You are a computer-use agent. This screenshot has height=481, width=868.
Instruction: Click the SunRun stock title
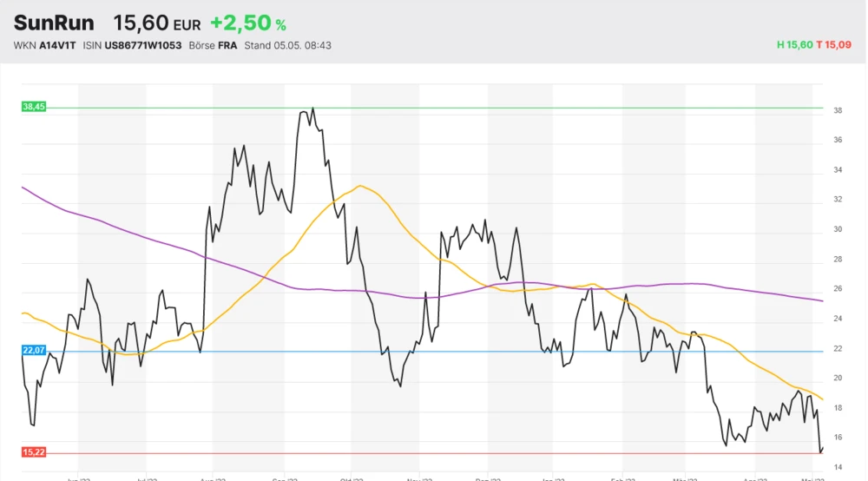pyautogui.click(x=54, y=23)
